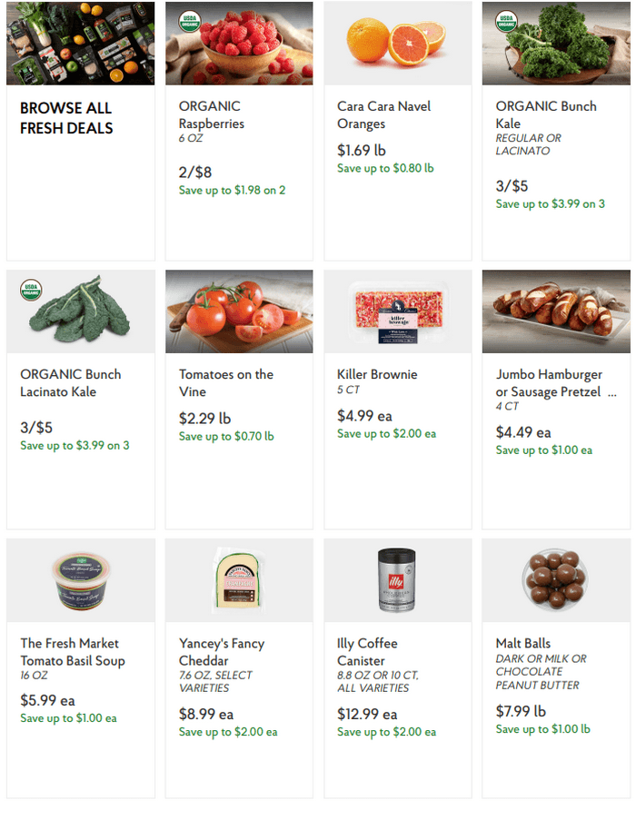This screenshot has height=840, width=636.
Task: Click the Cara Cara Navel Oranges photo
Action: click(398, 44)
